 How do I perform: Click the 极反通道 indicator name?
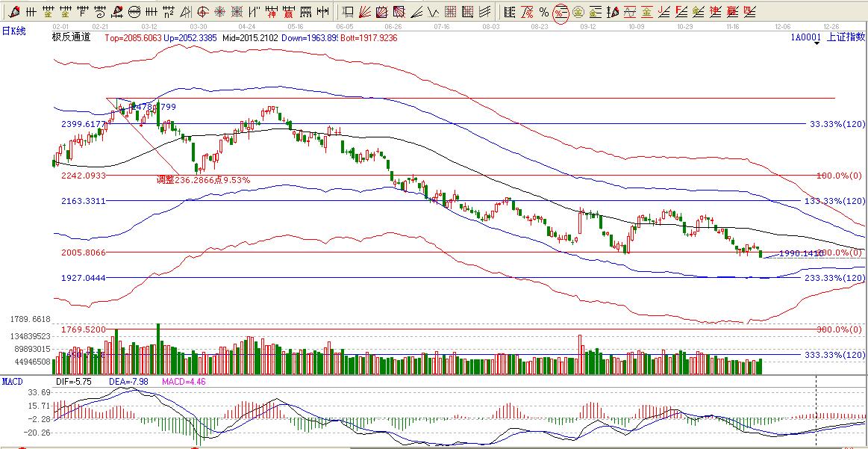[71, 37]
